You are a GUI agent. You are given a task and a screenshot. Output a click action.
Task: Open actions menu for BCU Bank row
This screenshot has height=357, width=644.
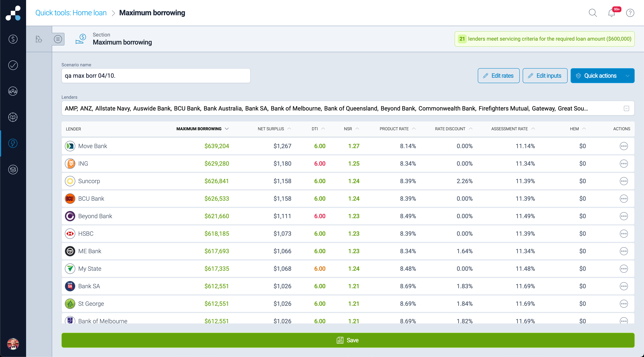coord(624,198)
